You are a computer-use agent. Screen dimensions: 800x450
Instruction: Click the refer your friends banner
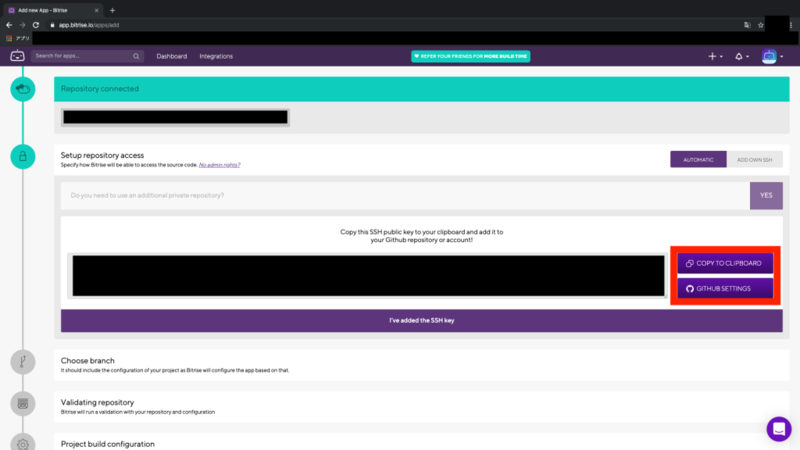tap(470, 56)
